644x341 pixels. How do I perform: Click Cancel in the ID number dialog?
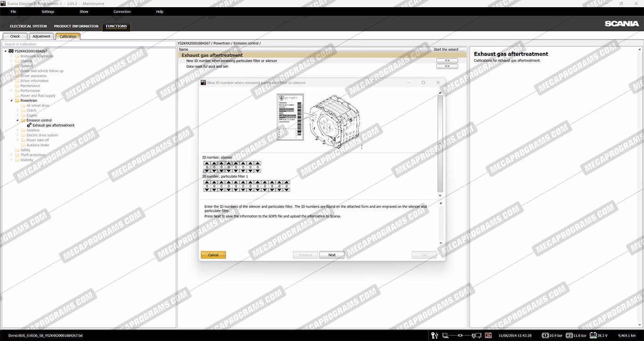click(213, 255)
